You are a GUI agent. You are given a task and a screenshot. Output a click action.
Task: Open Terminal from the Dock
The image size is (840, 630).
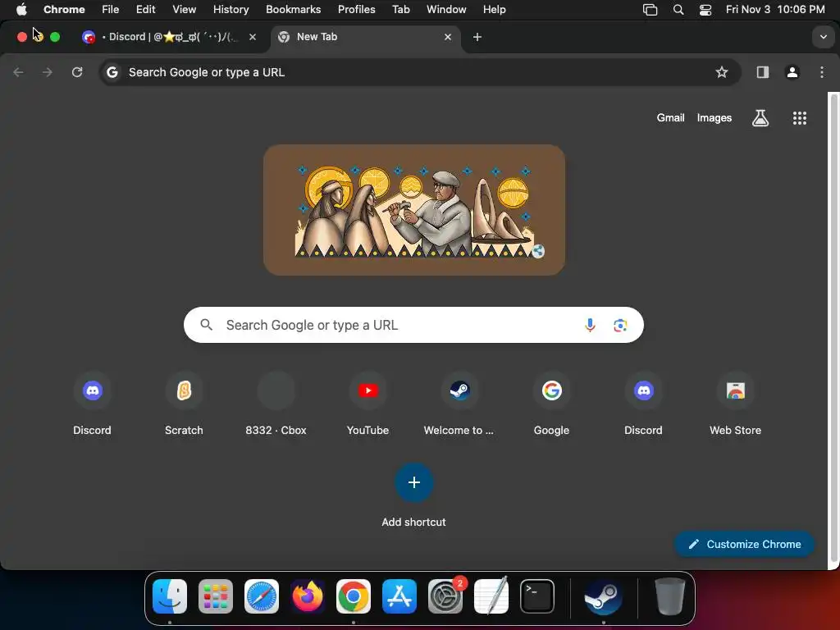(x=536, y=596)
